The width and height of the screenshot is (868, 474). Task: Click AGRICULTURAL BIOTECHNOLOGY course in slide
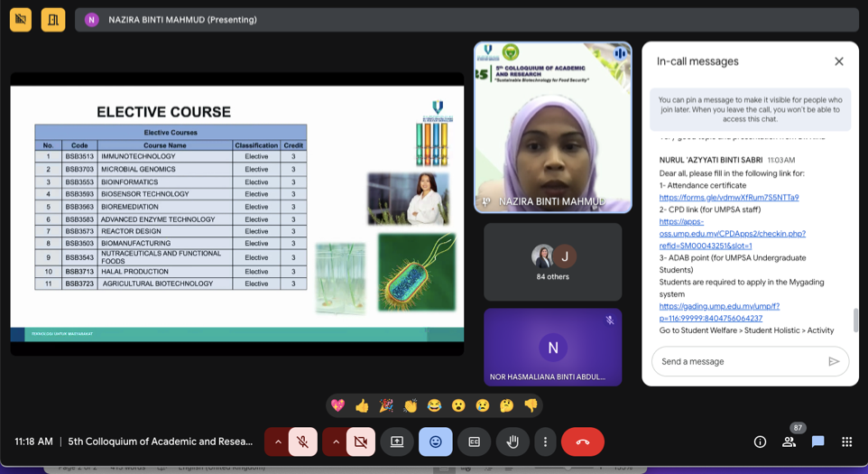coord(158,283)
